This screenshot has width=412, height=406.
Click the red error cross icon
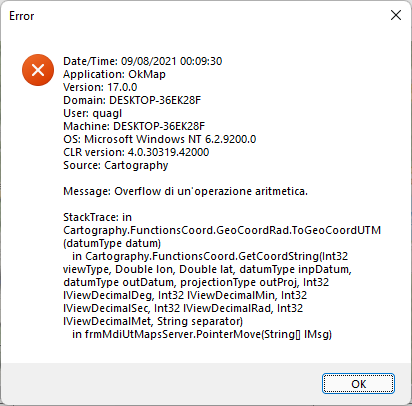click(38, 70)
